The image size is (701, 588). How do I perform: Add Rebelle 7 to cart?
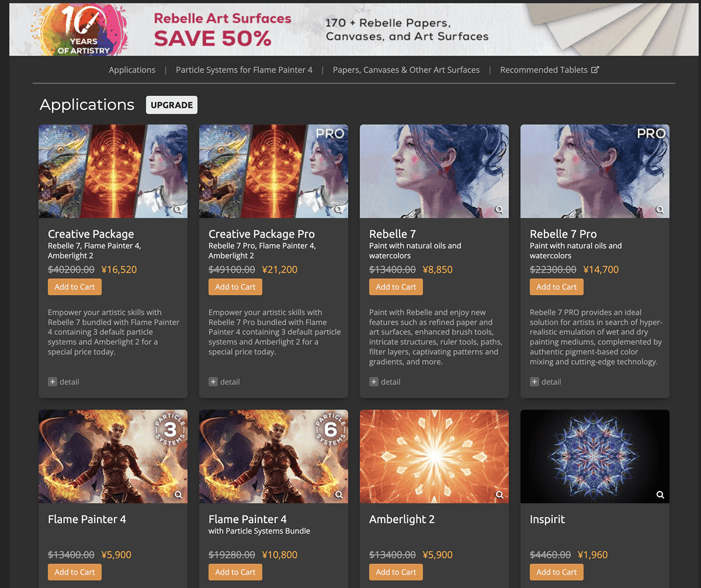point(396,287)
